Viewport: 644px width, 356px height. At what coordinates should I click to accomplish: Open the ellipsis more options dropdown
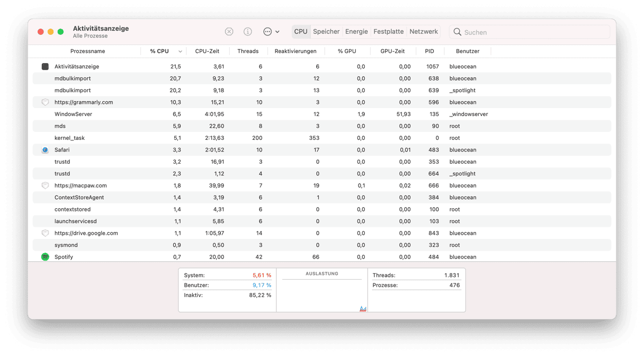[271, 32]
